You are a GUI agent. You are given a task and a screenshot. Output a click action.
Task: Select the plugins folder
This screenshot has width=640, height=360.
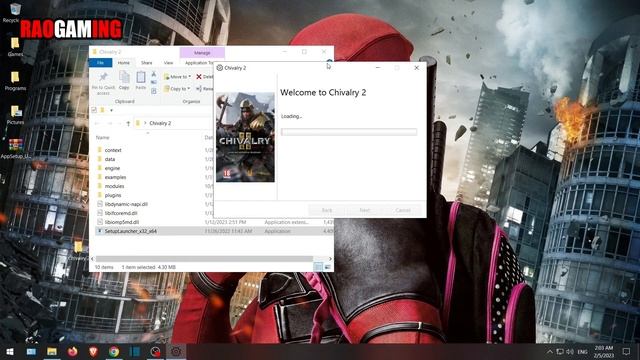(x=113, y=195)
